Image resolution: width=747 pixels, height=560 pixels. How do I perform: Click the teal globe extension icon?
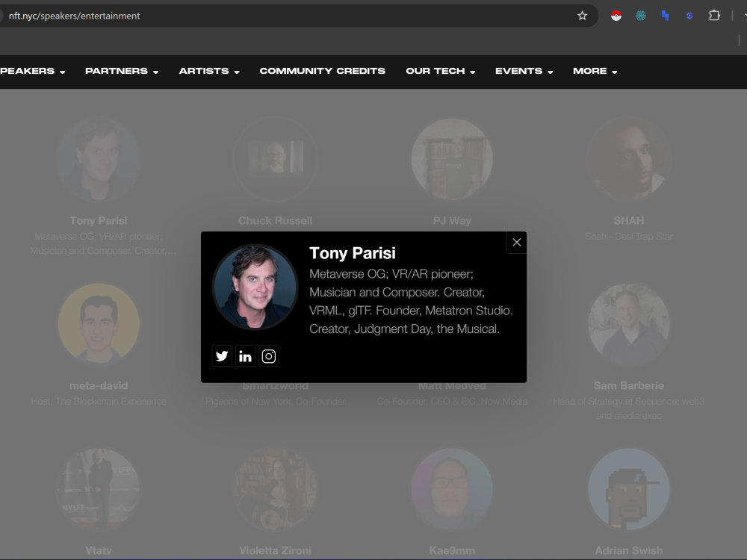coord(641,16)
